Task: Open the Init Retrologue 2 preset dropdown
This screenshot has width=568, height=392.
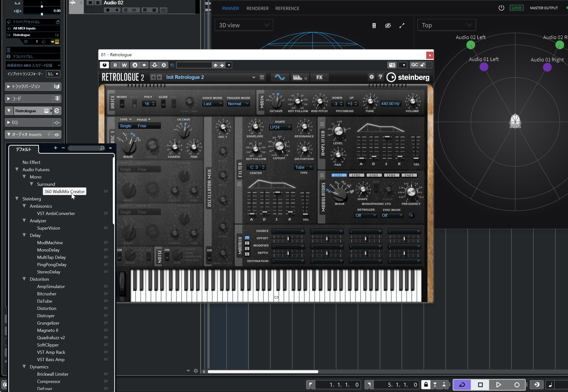Action: click(254, 77)
